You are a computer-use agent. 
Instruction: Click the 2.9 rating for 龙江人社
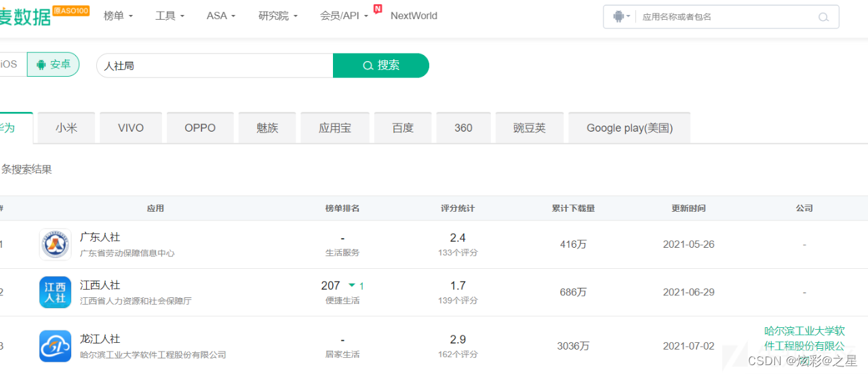[458, 339]
